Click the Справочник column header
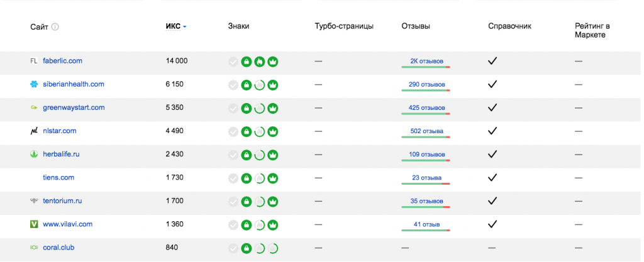The height and width of the screenshot is (262, 644). coord(509,26)
